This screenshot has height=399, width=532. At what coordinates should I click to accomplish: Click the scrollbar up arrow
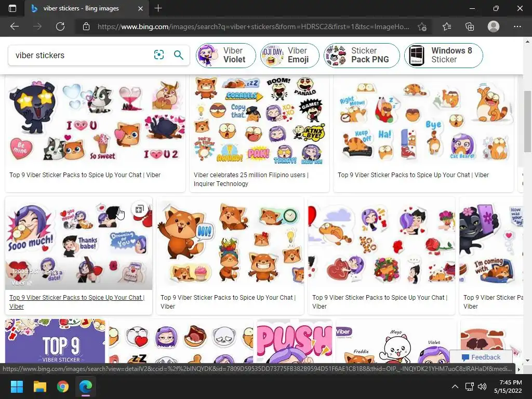[x=528, y=42]
